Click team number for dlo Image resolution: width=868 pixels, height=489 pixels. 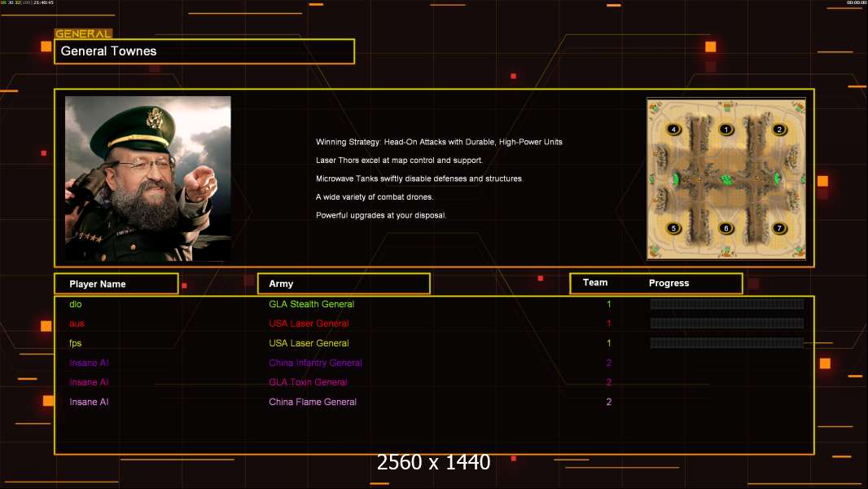tap(608, 304)
